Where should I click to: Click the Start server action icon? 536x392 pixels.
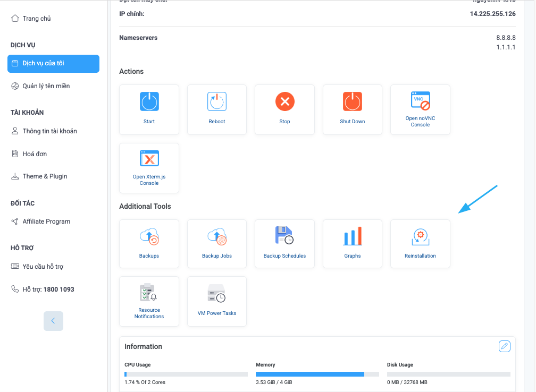coord(149,101)
